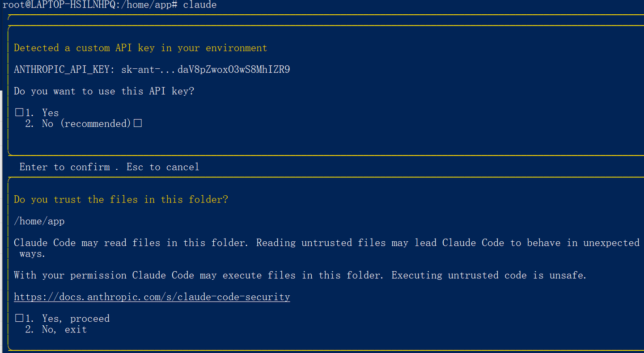Click the "/home/app" folder path

pos(39,221)
